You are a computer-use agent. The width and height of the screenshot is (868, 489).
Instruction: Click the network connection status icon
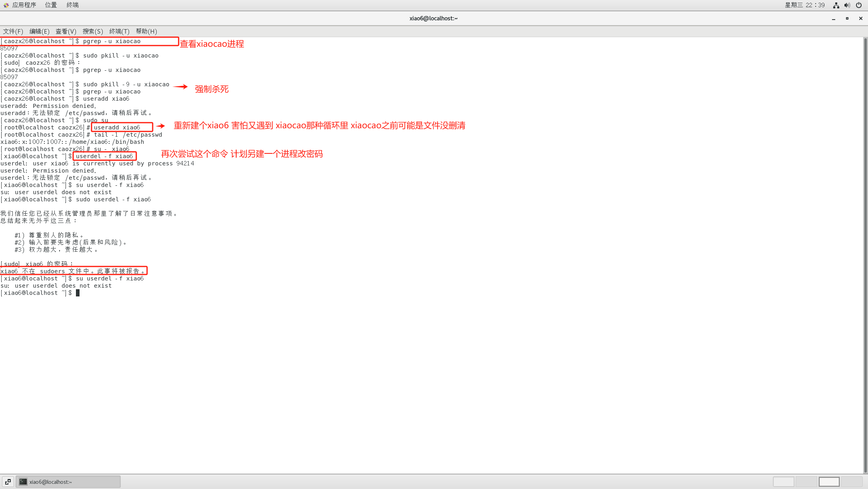pos(836,5)
